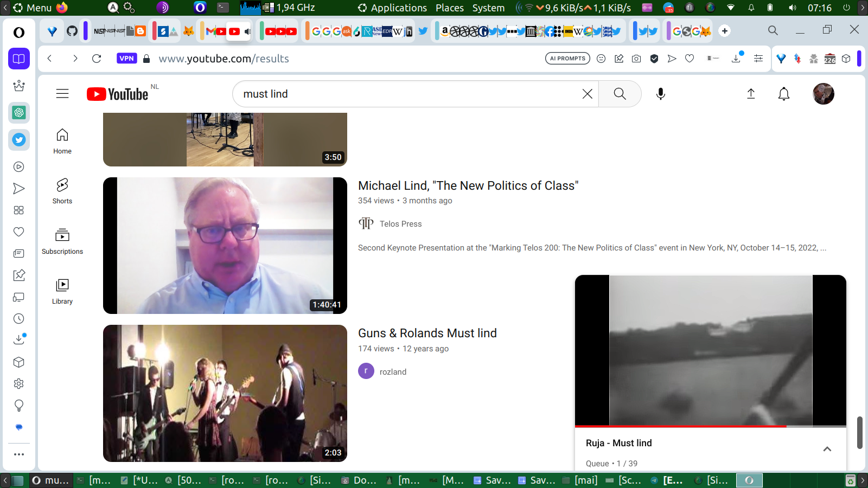Open Opera sidebar settings gear

(x=19, y=384)
